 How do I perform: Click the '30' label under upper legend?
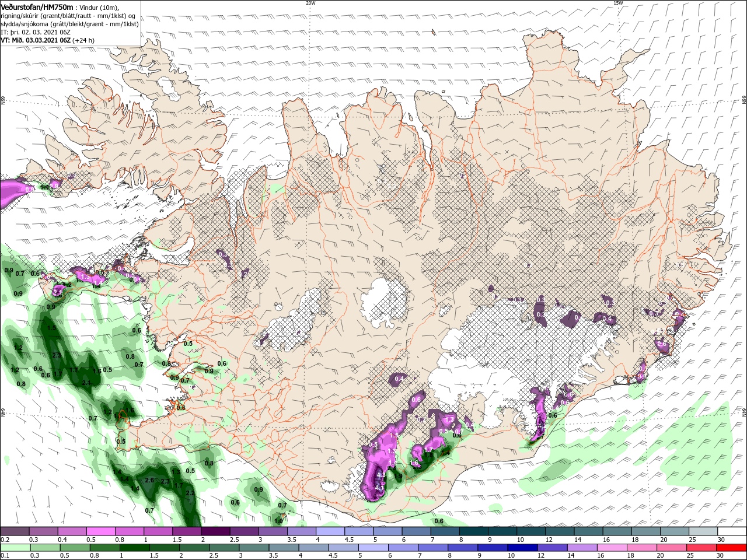pyautogui.click(x=722, y=540)
